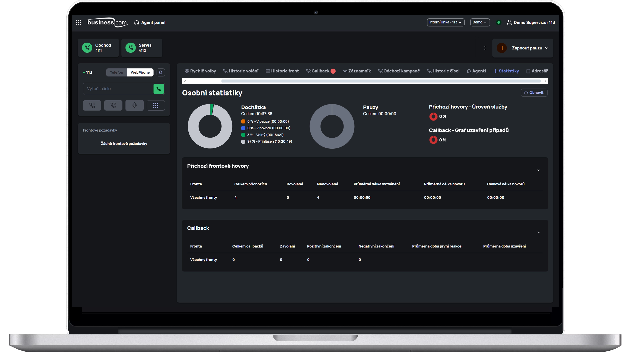Click the green dial call button

tap(158, 89)
